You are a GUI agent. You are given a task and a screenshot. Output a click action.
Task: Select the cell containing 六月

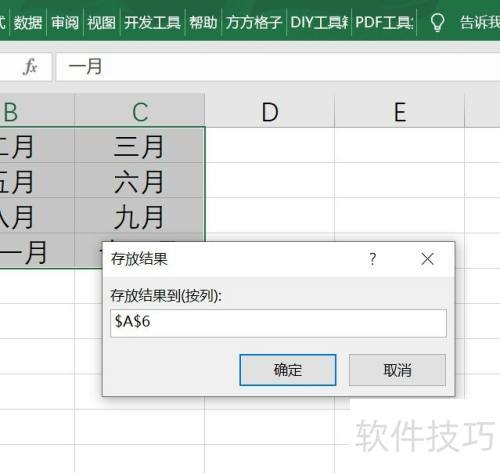tap(139, 181)
